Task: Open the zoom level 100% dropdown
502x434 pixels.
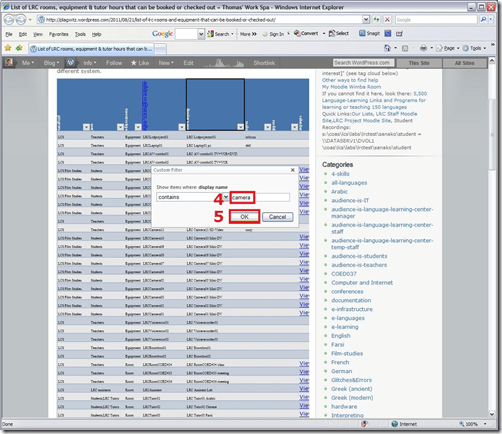Action: pyautogui.click(x=485, y=424)
